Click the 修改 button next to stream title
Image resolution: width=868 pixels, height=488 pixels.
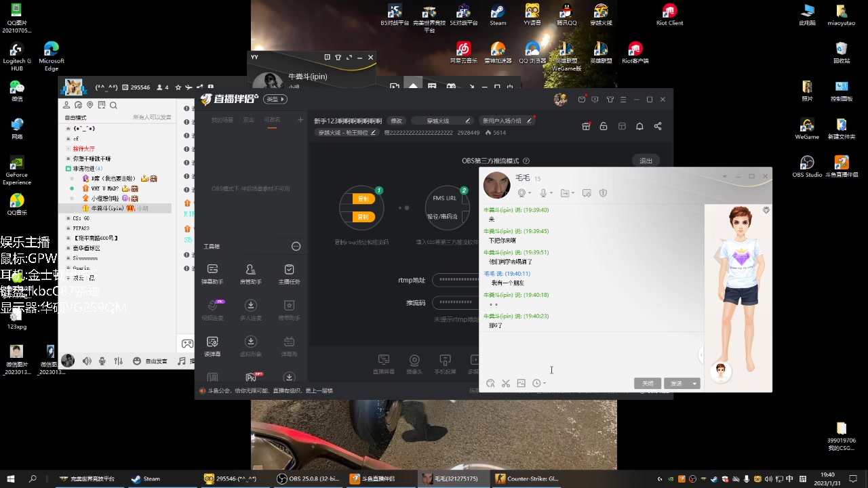(397, 121)
